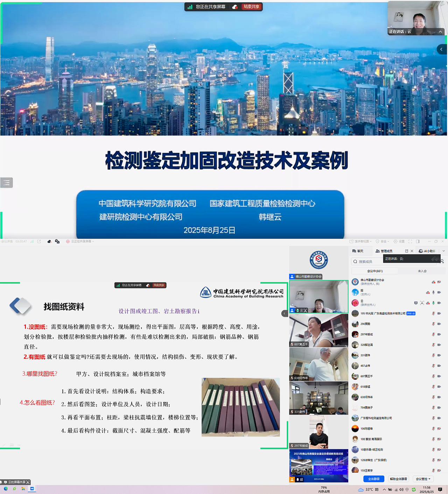Viewport: 448px width, 494px height.
Task: Click the 106陈超锋 sunset avatar
Action: (x=355, y=429)
